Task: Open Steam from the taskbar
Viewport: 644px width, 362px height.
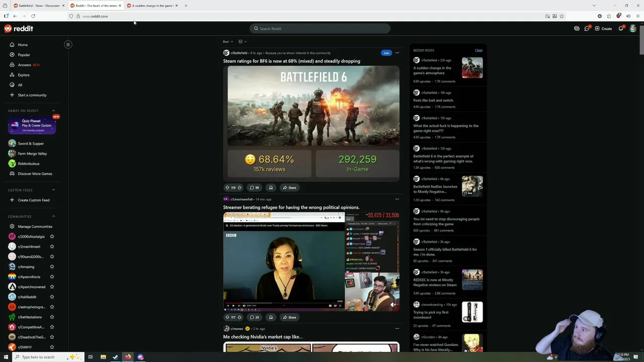Action: [115, 357]
